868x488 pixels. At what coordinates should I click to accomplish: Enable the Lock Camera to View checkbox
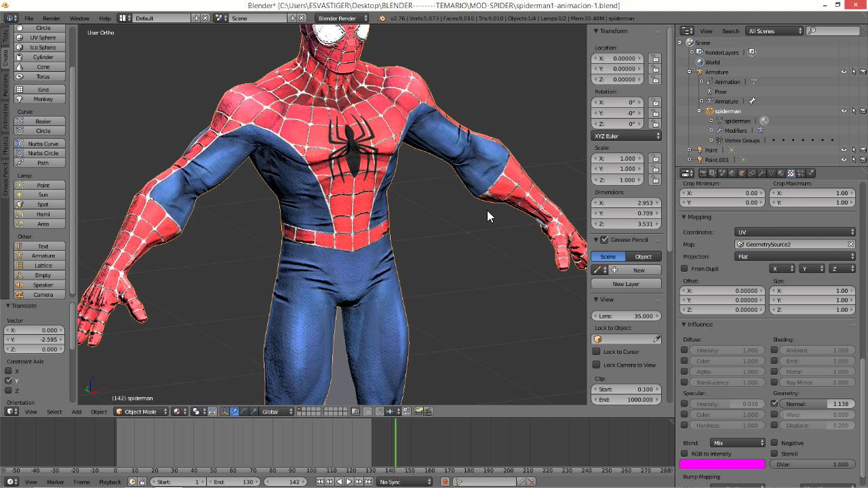tap(597, 365)
